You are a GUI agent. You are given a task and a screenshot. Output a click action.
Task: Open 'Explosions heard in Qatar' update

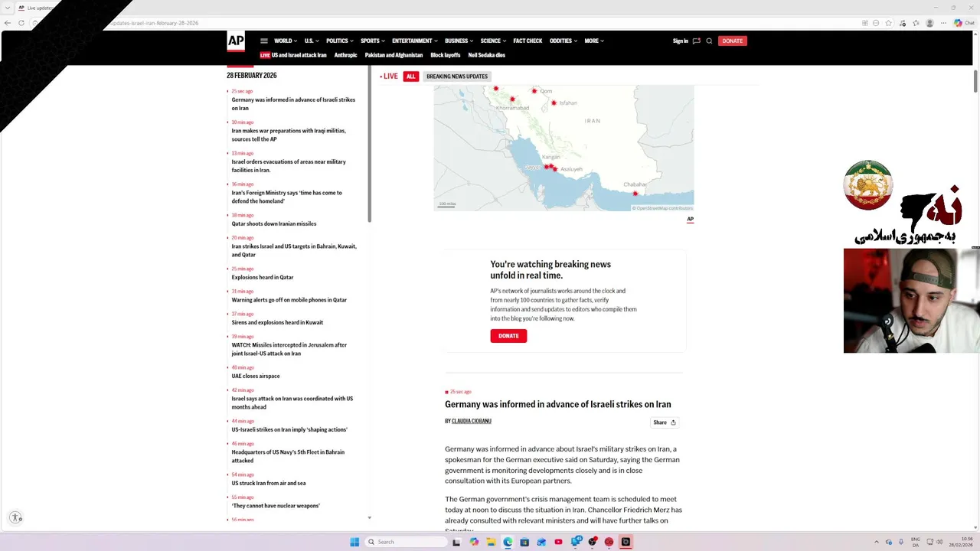263,278
